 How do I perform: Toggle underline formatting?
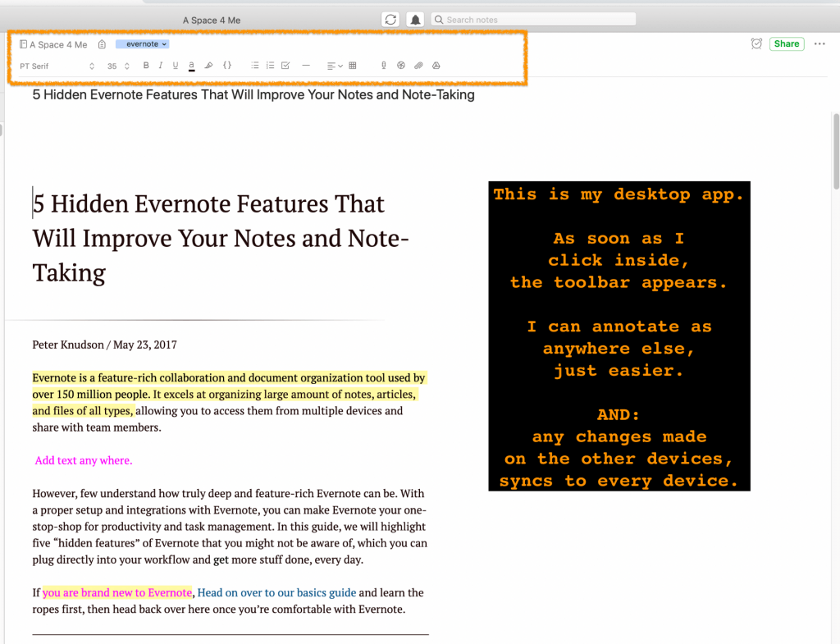[x=176, y=66]
